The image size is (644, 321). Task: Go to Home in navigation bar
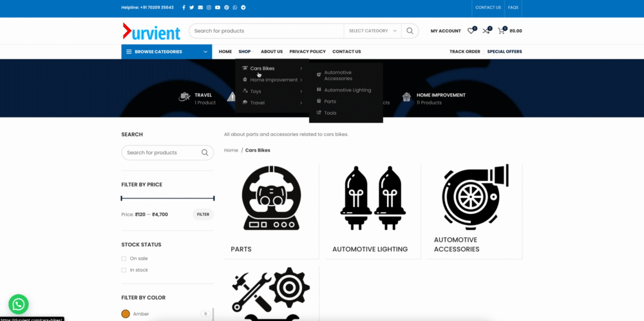click(225, 52)
